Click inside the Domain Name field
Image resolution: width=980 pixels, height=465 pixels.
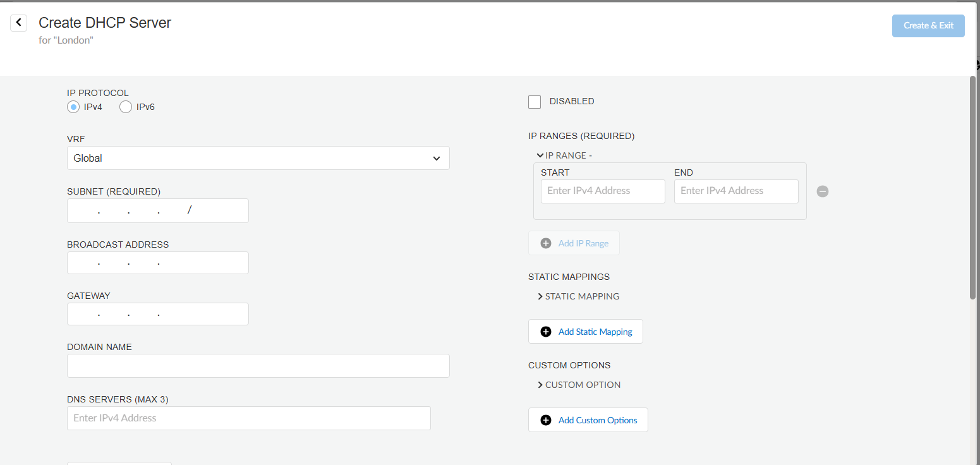click(258, 366)
